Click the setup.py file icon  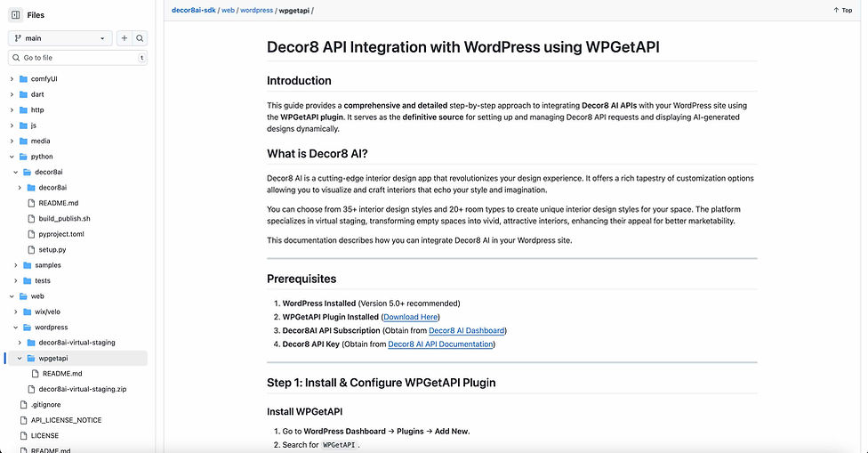tap(31, 250)
